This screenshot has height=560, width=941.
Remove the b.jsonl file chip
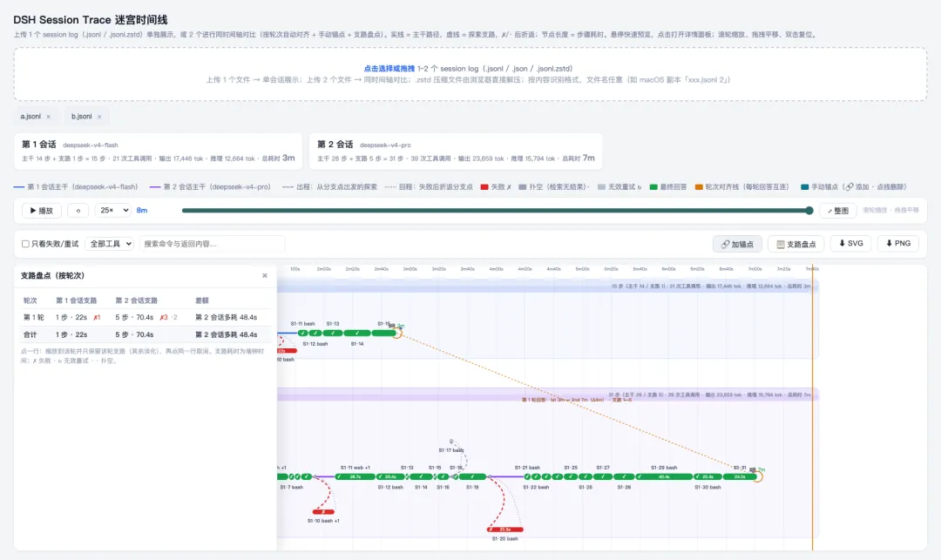tap(99, 117)
